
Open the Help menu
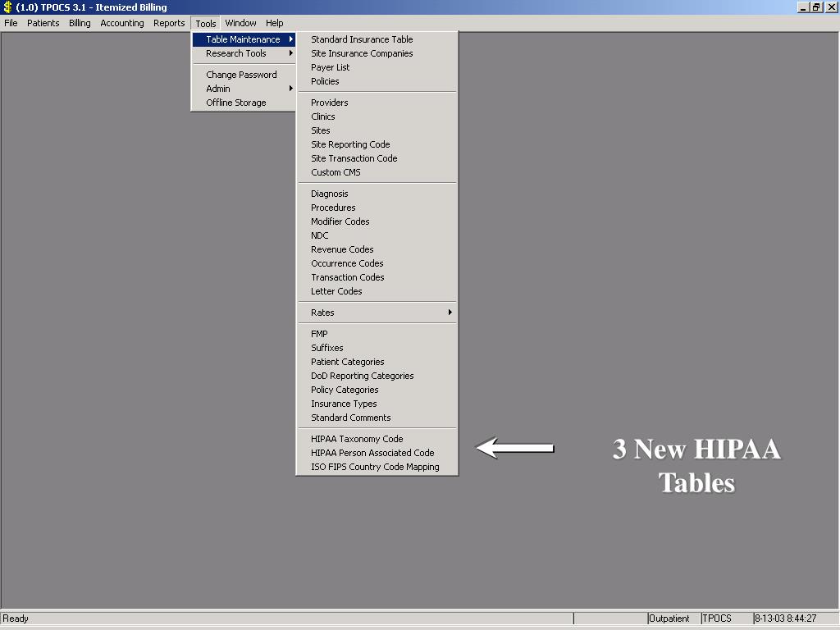tap(274, 23)
